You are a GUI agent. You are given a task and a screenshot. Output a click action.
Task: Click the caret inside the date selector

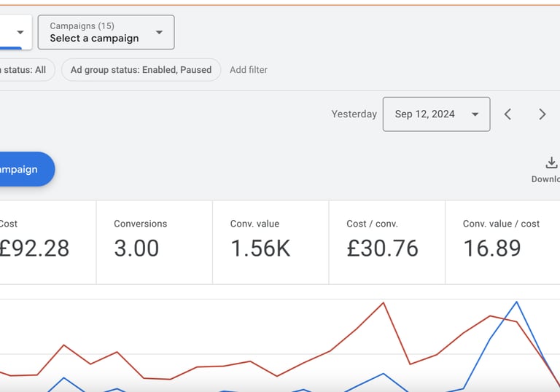(475, 114)
